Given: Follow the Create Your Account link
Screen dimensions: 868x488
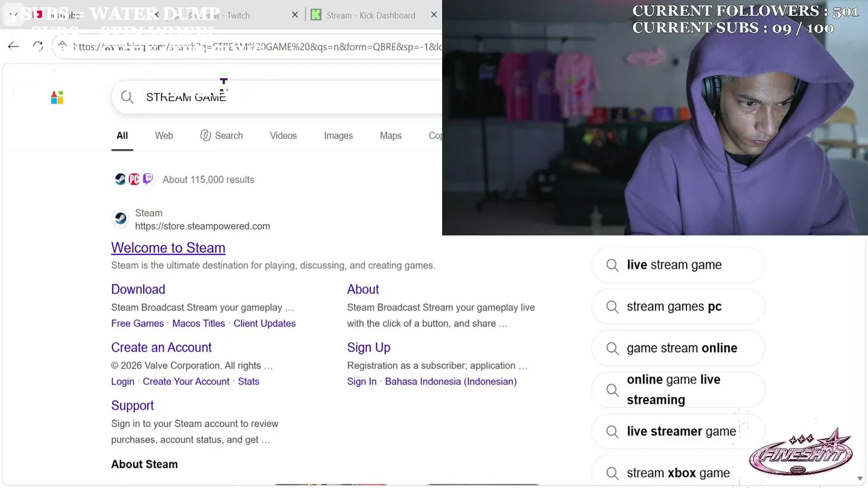Looking at the screenshot, I should pyautogui.click(x=186, y=382).
